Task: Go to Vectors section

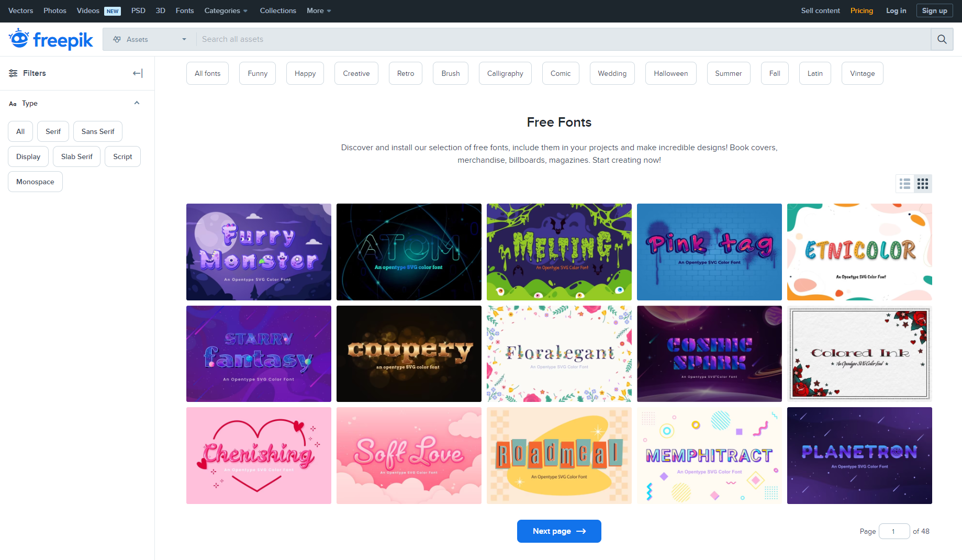Action: pos(21,10)
